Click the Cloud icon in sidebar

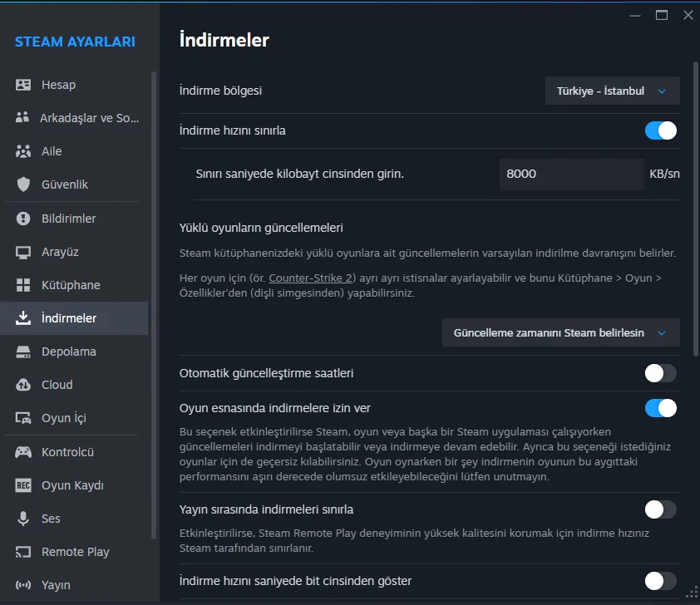pos(23,385)
